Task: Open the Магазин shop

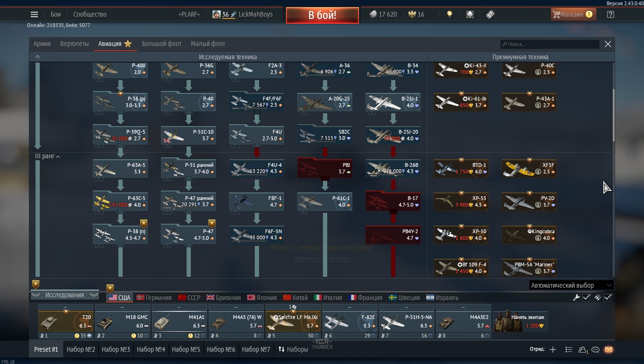Action: [572, 14]
